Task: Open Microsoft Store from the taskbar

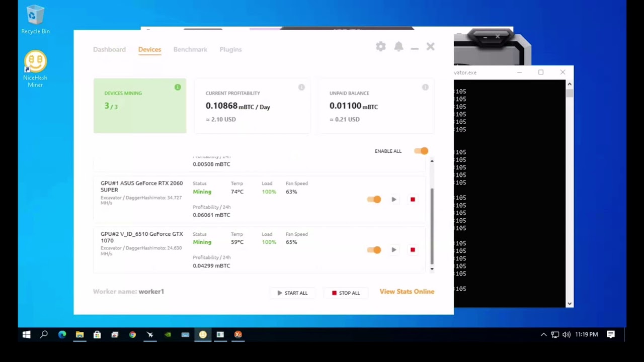Action: click(97, 334)
